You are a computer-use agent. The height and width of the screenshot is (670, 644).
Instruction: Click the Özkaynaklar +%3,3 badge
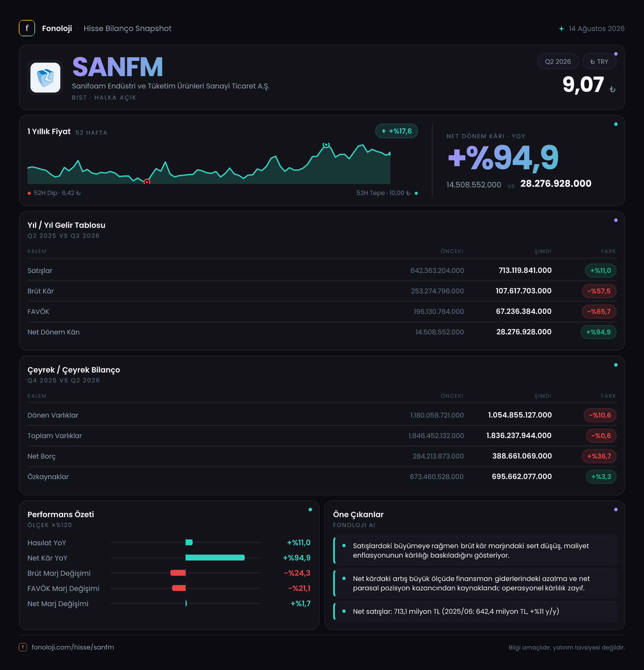[601, 476]
